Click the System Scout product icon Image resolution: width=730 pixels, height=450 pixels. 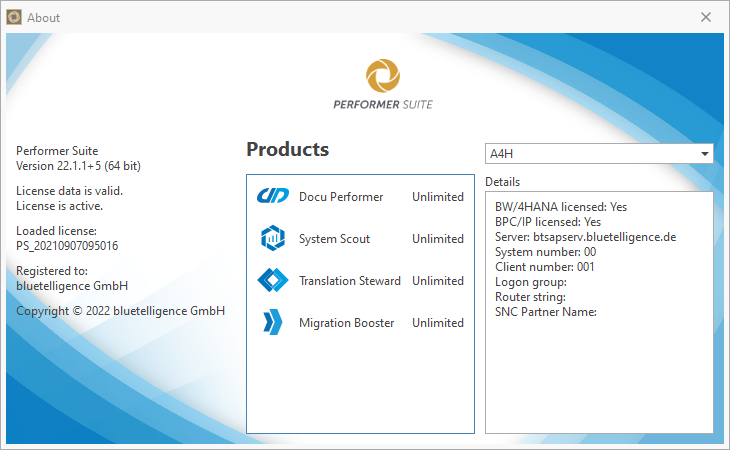[x=272, y=239]
